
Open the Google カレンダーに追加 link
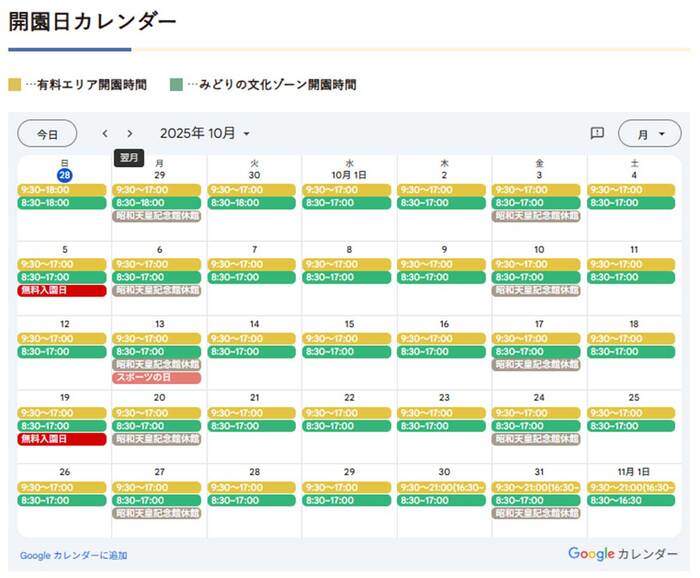73,555
